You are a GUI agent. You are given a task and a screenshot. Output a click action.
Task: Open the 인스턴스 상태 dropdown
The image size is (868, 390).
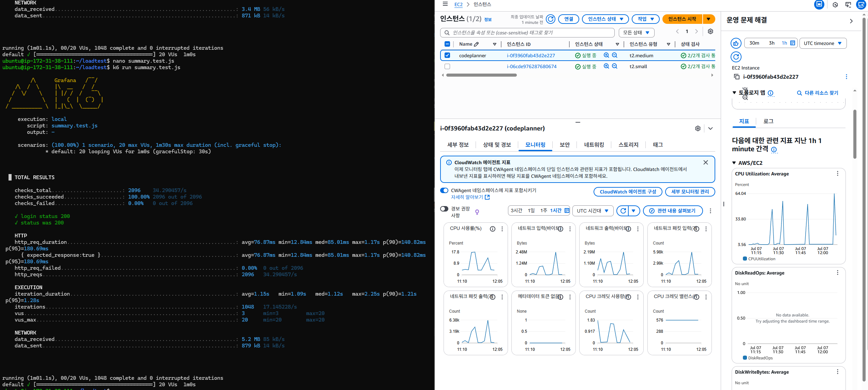click(605, 19)
